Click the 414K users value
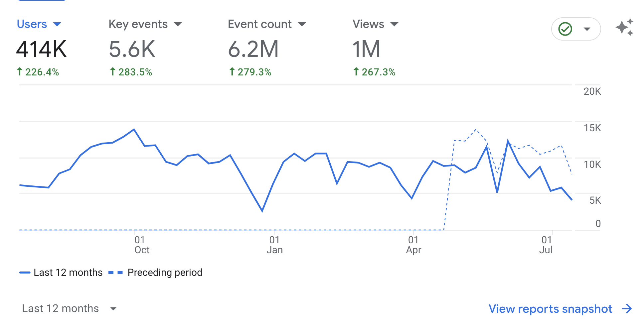Image resolution: width=644 pixels, height=329 pixels. point(42,49)
